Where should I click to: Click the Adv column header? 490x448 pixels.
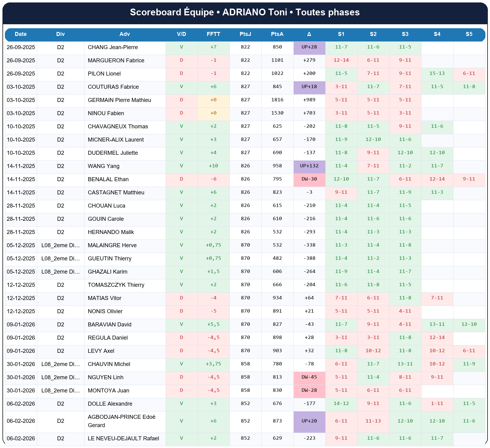coord(125,34)
